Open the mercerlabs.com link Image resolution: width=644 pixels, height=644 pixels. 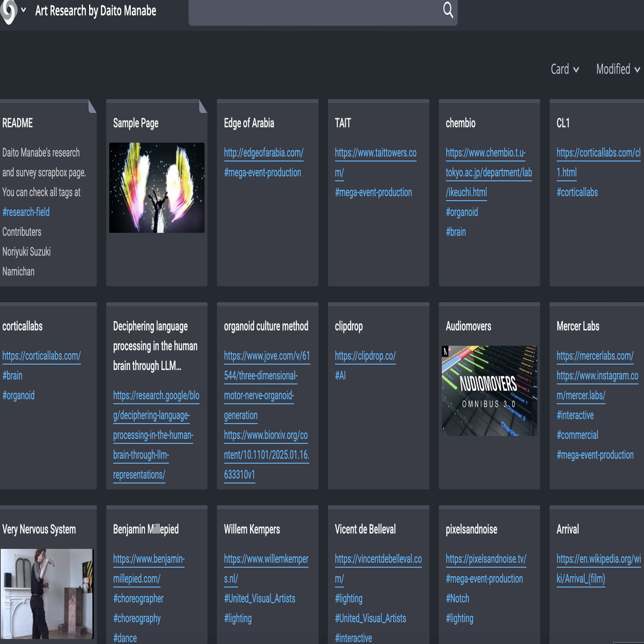pyautogui.click(x=595, y=356)
